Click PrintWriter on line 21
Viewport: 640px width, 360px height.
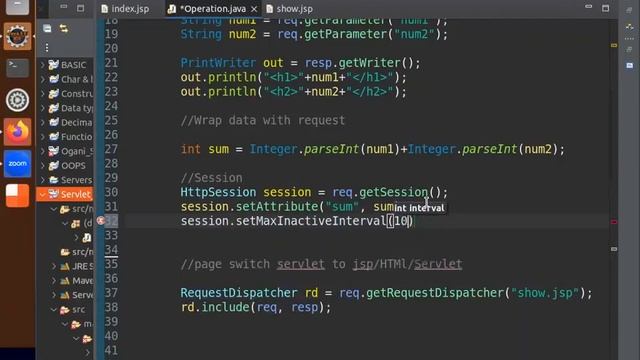point(218,63)
